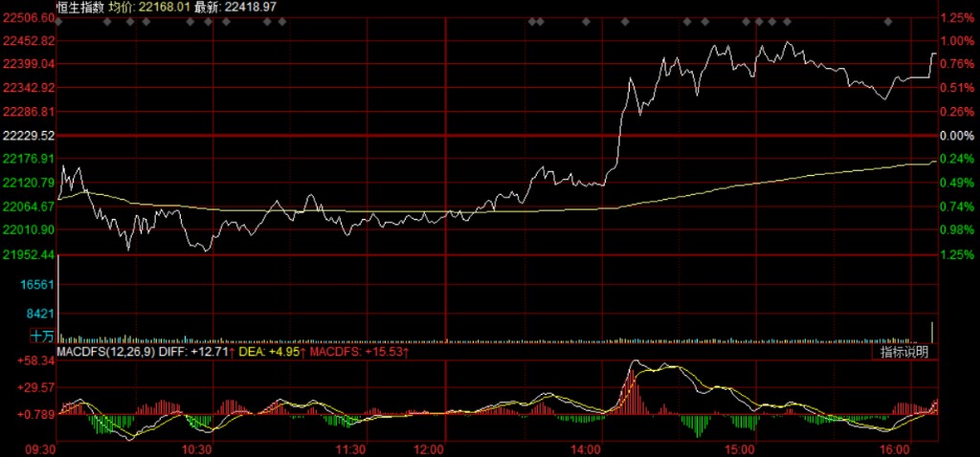Image resolution: width=980 pixels, height=457 pixels.
Task: Click the 0.26% percentage label
Action: pyautogui.click(x=957, y=111)
